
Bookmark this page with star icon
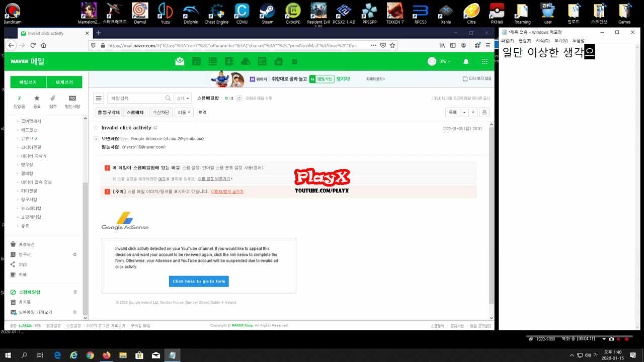(x=392, y=45)
